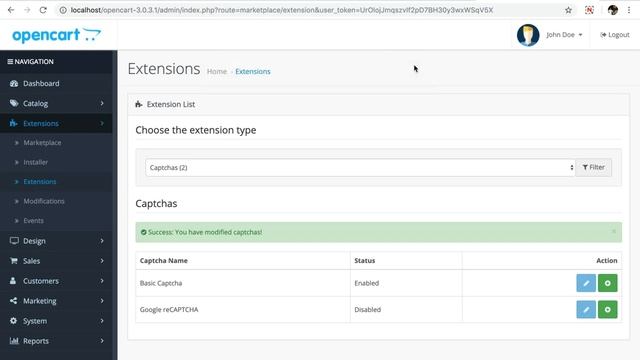Open the Modifications submenu item
Image resolution: width=640 pixels, height=360 pixels.
coord(44,201)
